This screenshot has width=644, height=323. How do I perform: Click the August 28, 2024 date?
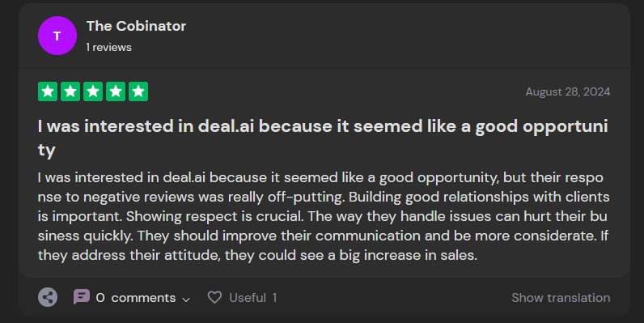tap(568, 91)
